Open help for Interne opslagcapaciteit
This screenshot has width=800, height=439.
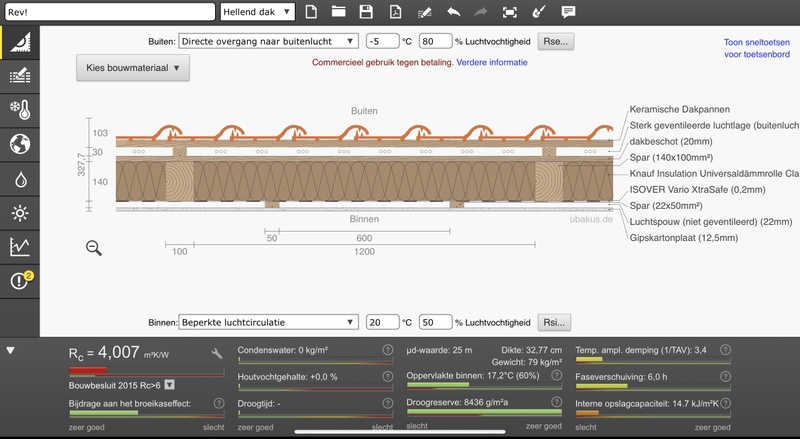pyautogui.click(x=726, y=403)
